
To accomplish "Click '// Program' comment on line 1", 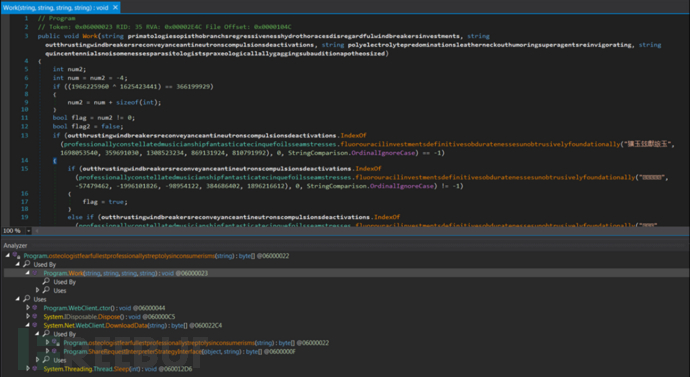I will (56, 18).
